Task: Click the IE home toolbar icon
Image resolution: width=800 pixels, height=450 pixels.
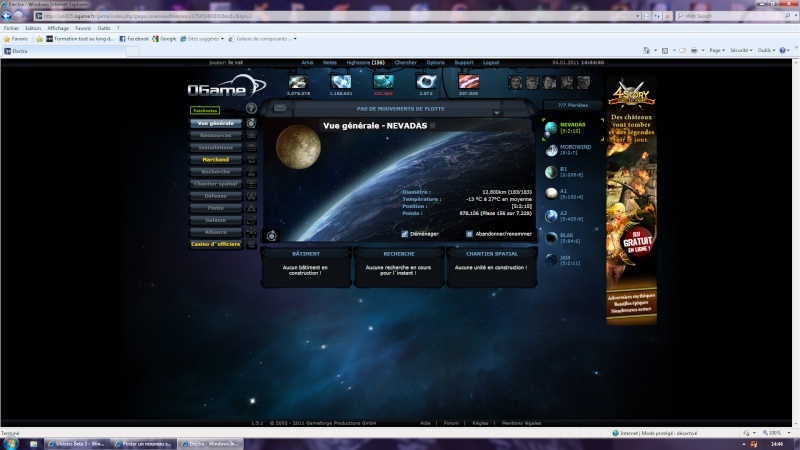Action: coord(646,51)
